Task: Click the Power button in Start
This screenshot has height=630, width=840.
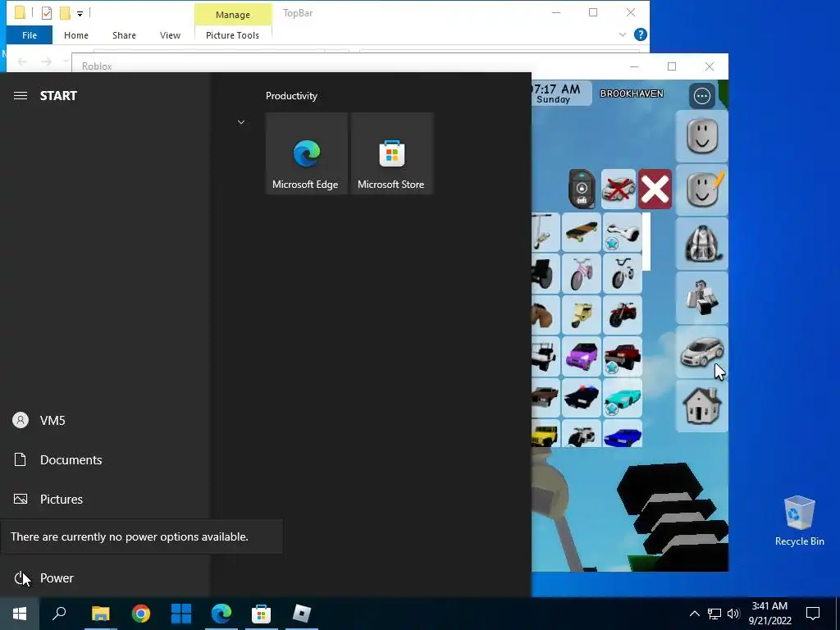Action: [105, 578]
